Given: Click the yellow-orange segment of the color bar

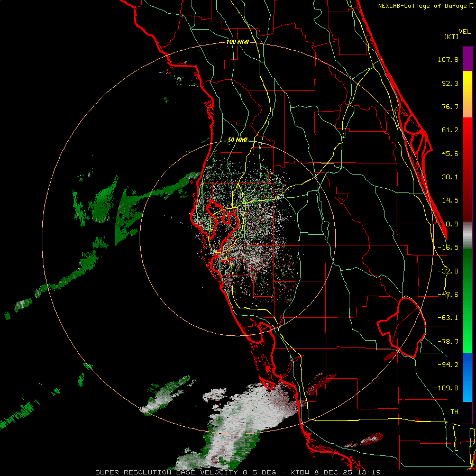Looking at the screenshot, I should point(467,94).
